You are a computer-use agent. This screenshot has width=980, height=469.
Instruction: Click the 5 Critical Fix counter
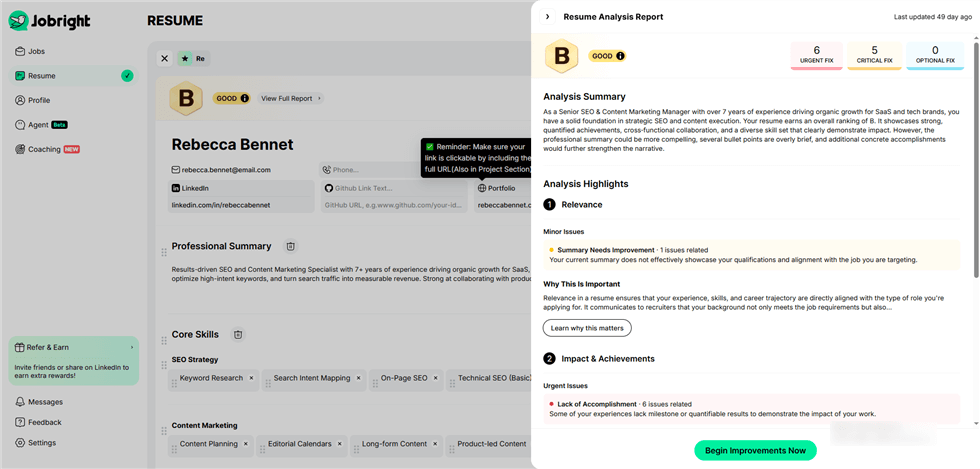[x=874, y=55]
